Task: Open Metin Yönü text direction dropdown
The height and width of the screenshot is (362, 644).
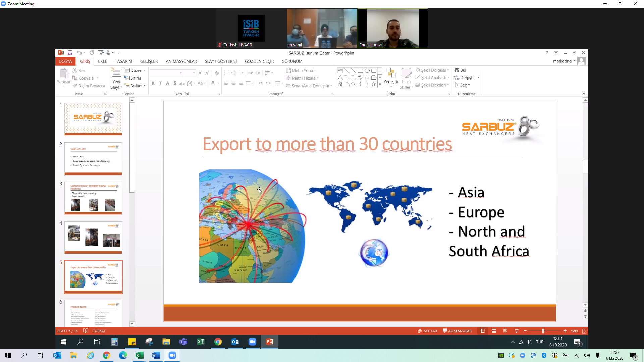Action: 301,70
